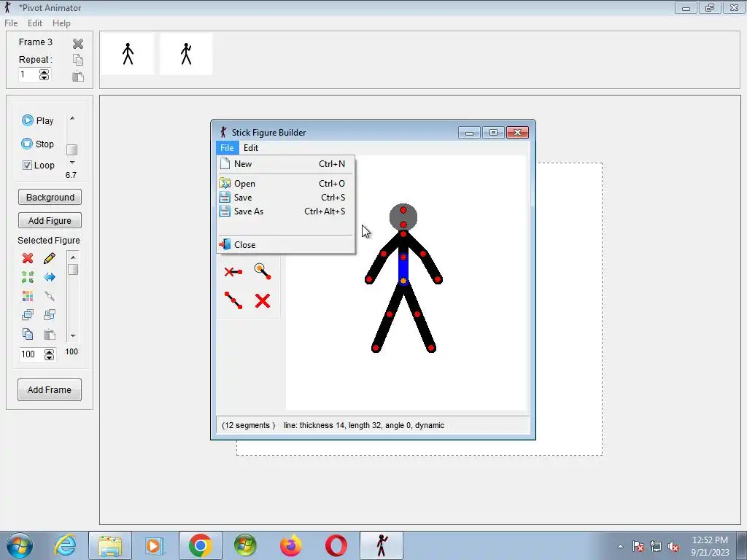The height and width of the screenshot is (560, 747).
Task: Click the greyed join-figure tool icon beside the palette
Action: click(50, 296)
